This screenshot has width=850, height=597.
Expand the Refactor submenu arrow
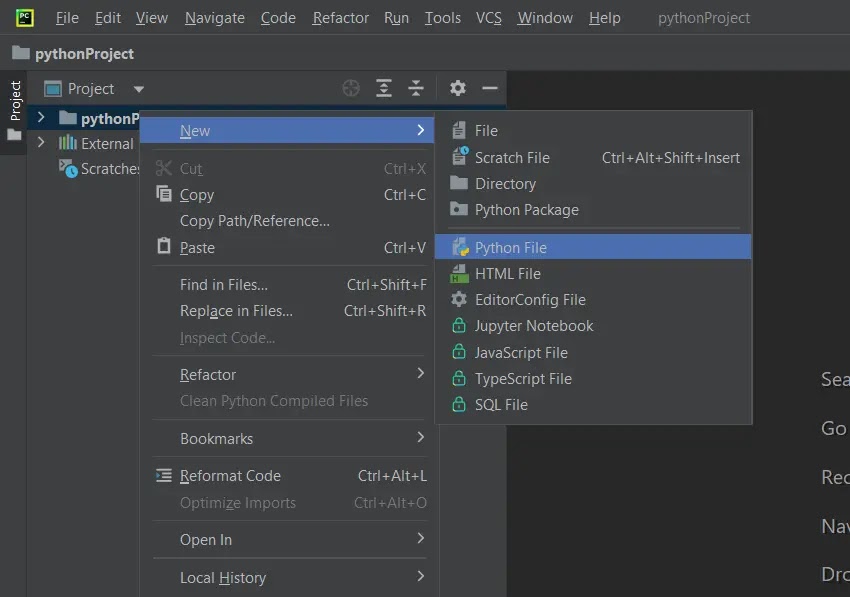pos(421,373)
